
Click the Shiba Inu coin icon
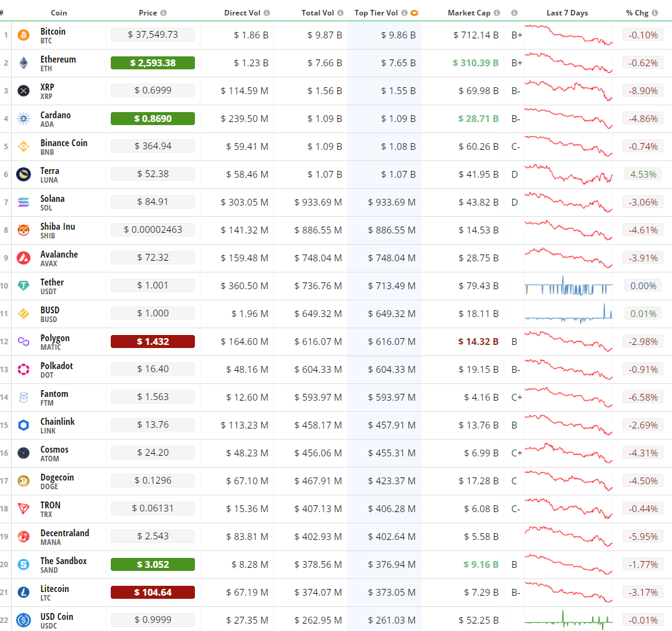point(24,230)
